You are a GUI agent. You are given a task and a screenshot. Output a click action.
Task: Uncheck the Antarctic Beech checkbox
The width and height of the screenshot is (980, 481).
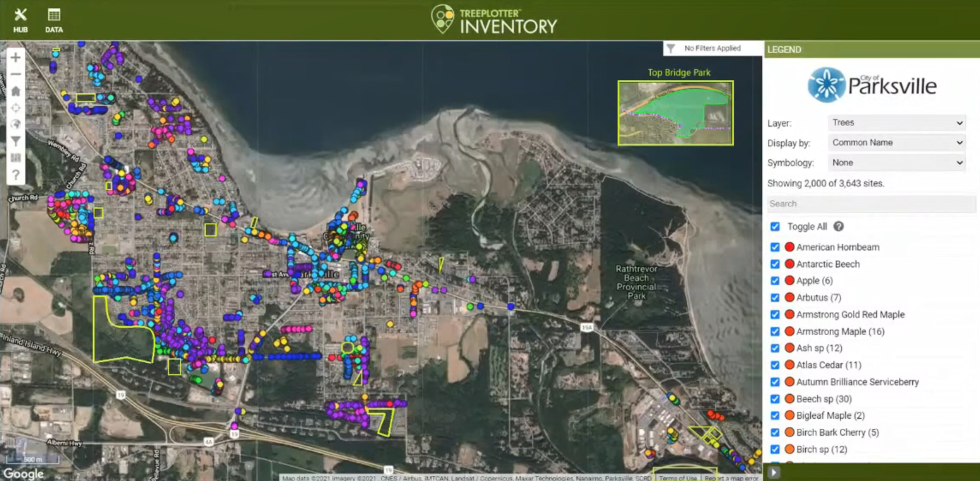click(x=775, y=264)
